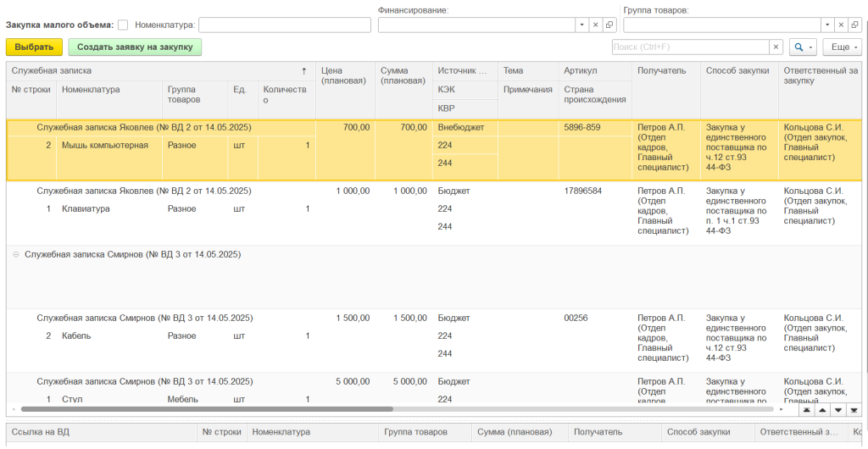Open the Группа товаров dropdown list

click(827, 25)
